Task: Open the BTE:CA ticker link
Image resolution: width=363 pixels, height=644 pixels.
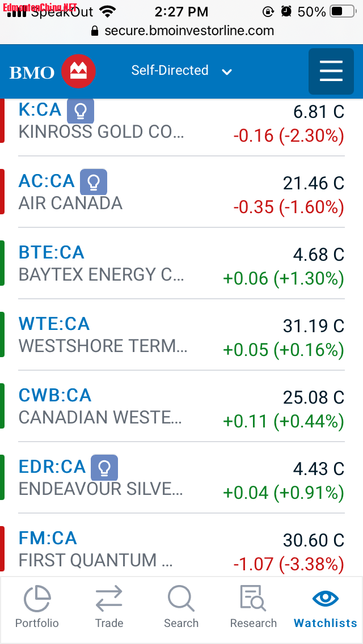Action: (x=52, y=252)
